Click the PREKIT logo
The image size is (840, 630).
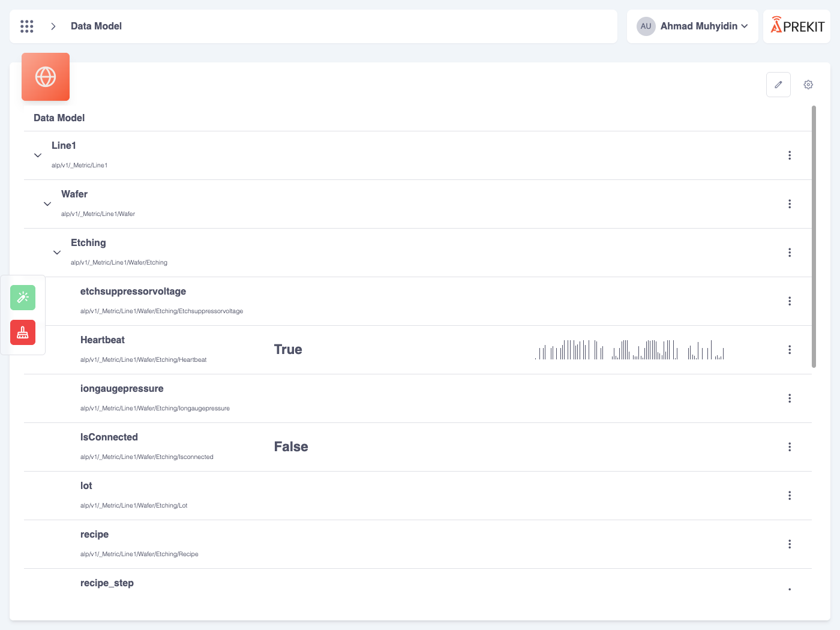pyautogui.click(x=797, y=26)
